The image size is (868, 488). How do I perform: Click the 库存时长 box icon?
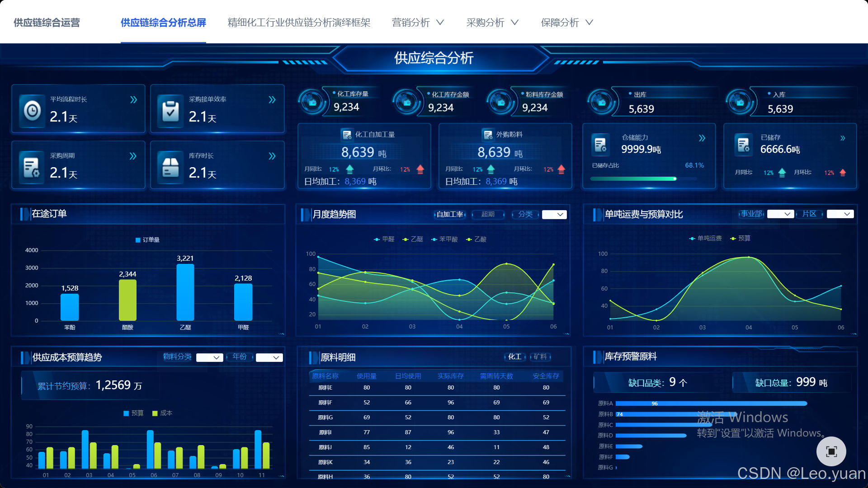170,167
